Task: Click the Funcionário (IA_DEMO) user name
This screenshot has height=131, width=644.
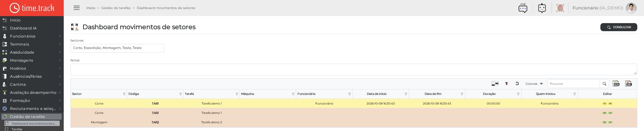Action: 598,8
